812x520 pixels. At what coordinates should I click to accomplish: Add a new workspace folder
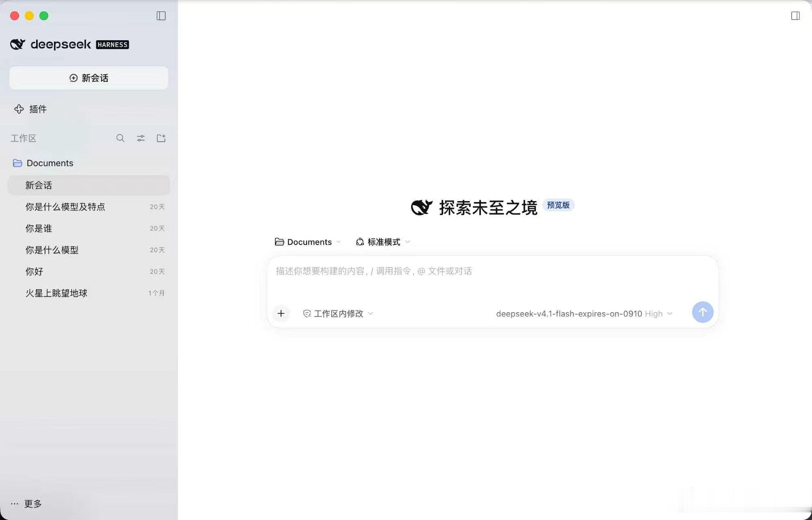click(x=161, y=138)
